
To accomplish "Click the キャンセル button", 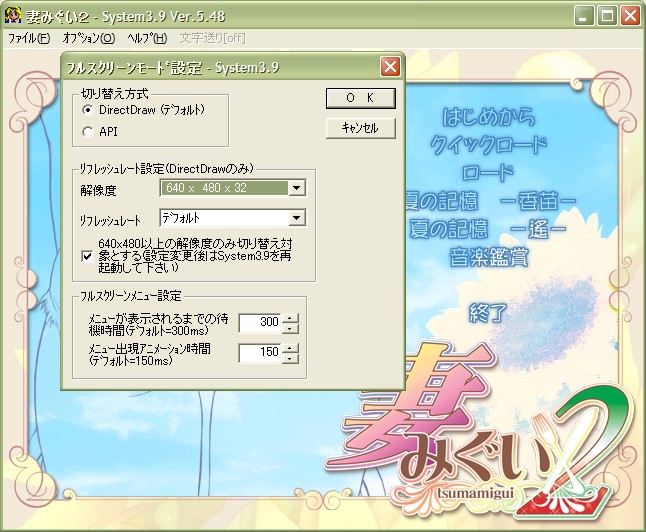I will pos(360,128).
